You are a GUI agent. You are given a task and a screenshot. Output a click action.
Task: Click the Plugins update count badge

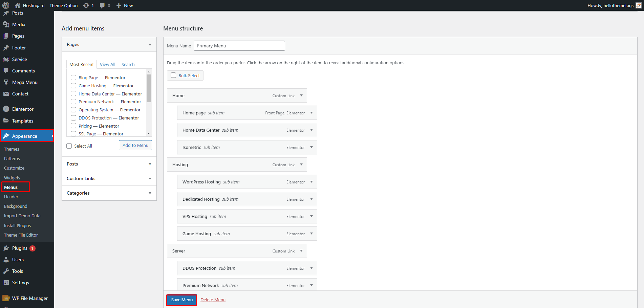point(33,248)
